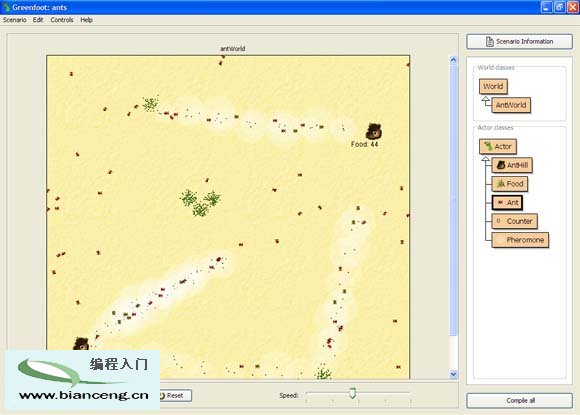Select the Counter class box
Viewport: 580px width, 415px height.
(x=515, y=221)
